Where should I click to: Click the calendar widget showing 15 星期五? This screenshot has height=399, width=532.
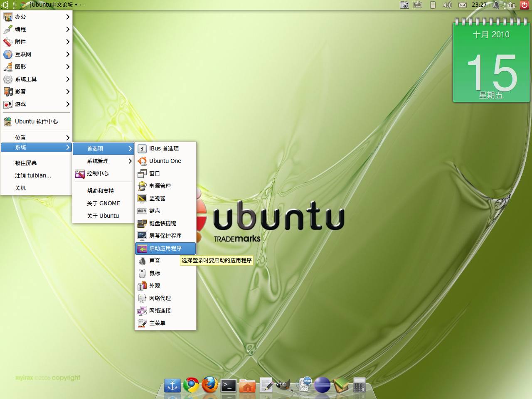(x=491, y=61)
